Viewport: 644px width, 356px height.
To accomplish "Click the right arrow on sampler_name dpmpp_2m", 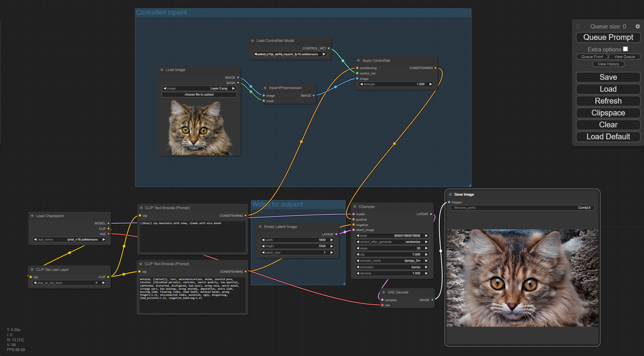I will [x=426, y=260].
